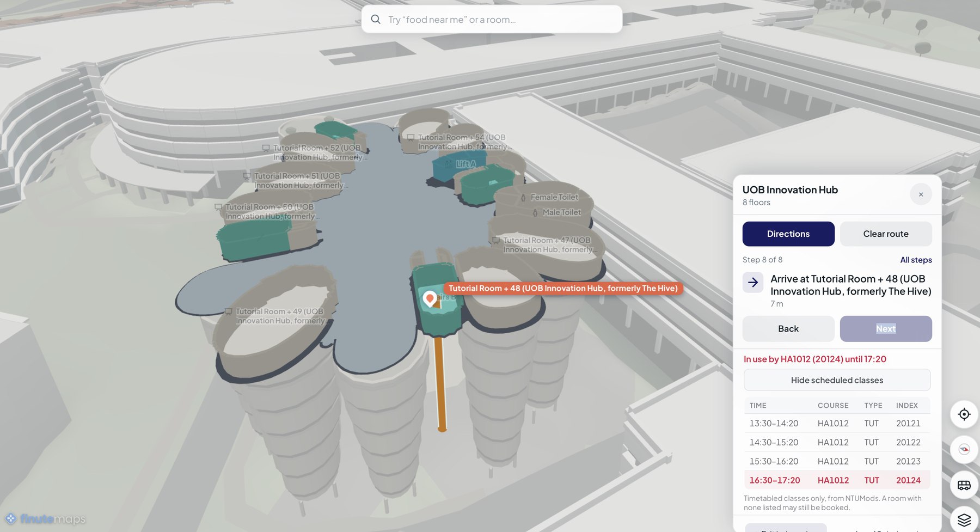Image resolution: width=980 pixels, height=532 pixels.
Task: Select the 14:30–15:20 class row
Action: [x=837, y=442]
